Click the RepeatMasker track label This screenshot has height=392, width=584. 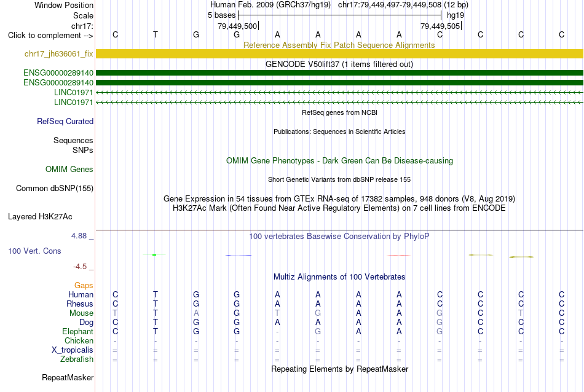pyautogui.click(x=68, y=377)
